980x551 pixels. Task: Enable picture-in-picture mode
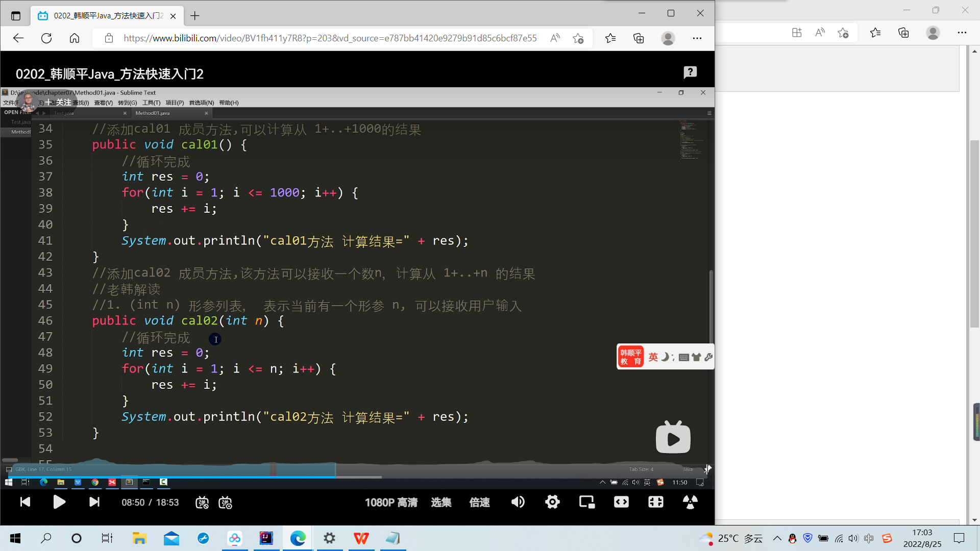tap(587, 503)
